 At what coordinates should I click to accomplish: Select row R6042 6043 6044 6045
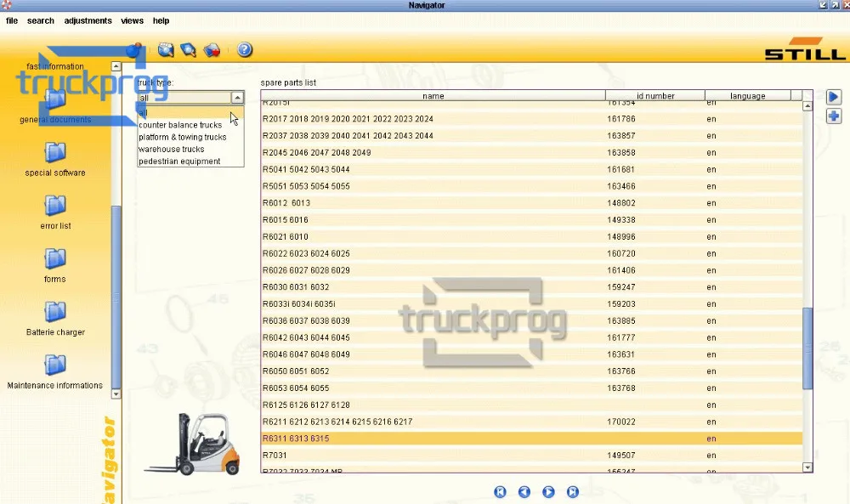tap(532, 337)
